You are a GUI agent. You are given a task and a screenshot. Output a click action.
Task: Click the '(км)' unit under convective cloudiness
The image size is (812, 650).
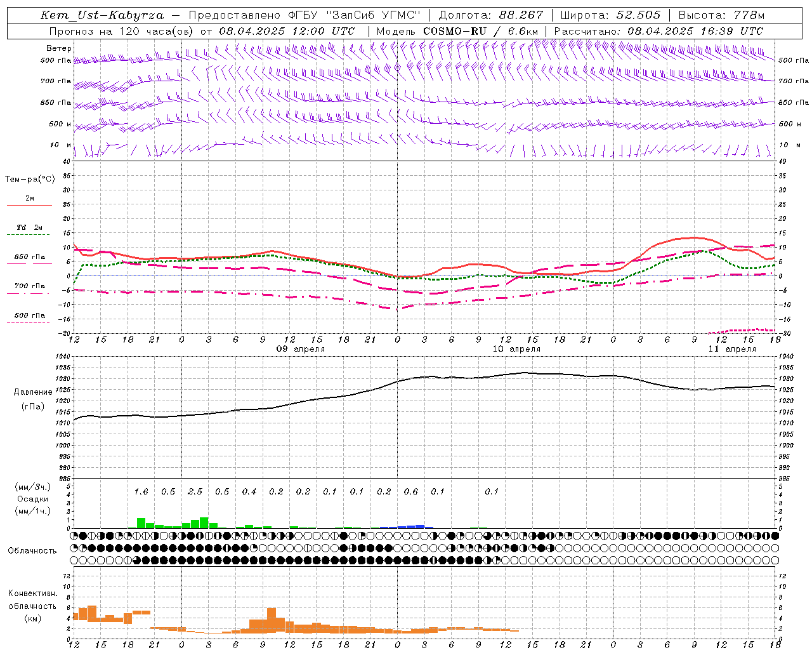point(33,619)
